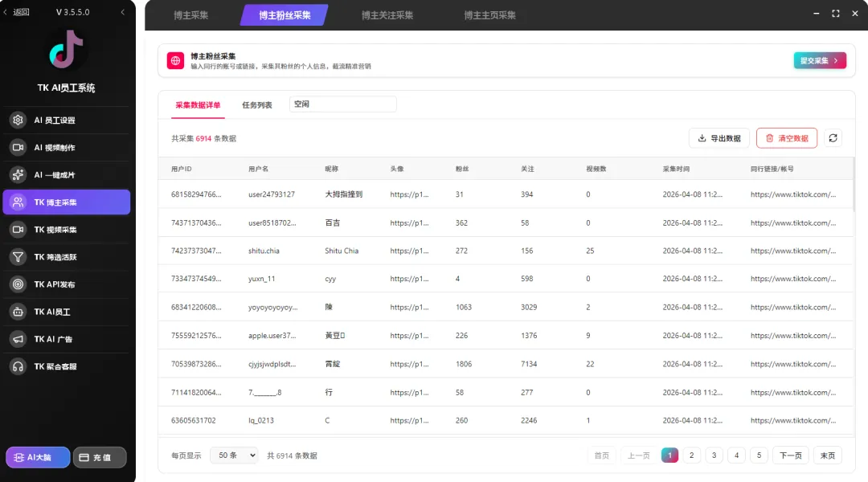Open the 充值 recharge panel
The width and height of the screenshot is (868, 482).
click(x=100, y=455)
